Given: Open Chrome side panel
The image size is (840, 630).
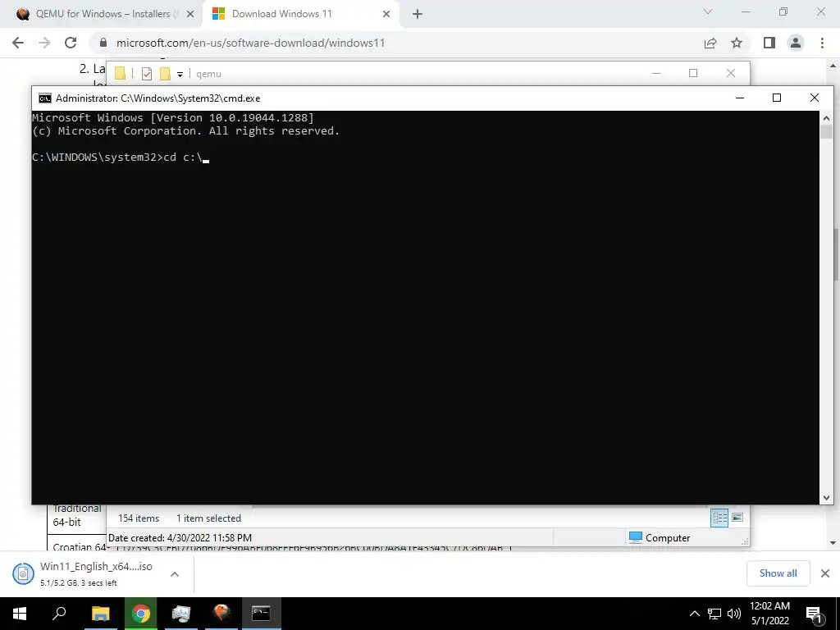Looking at the screenshot, I should click(769, 43).
